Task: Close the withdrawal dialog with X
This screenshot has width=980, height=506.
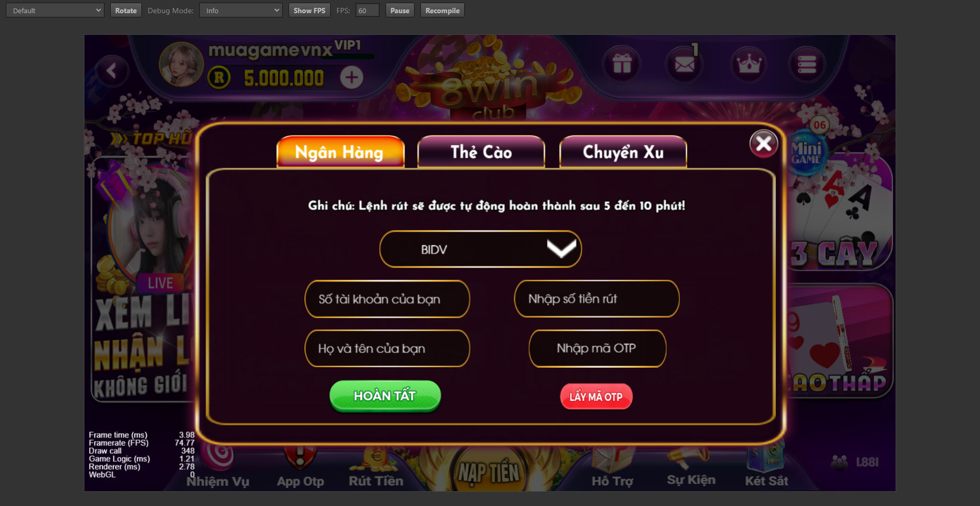Action: pyautogui.click(x=764, y=143)
